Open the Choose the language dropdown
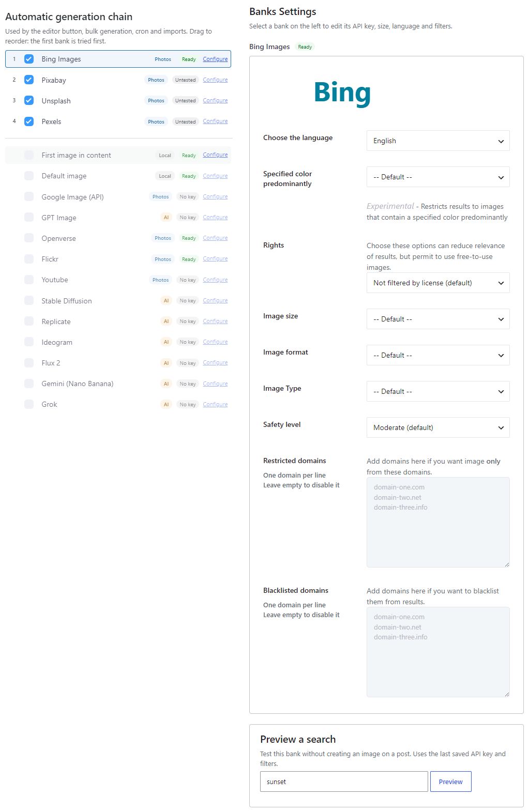The width and height of the screenshot is (529, 812). point(438,141)
